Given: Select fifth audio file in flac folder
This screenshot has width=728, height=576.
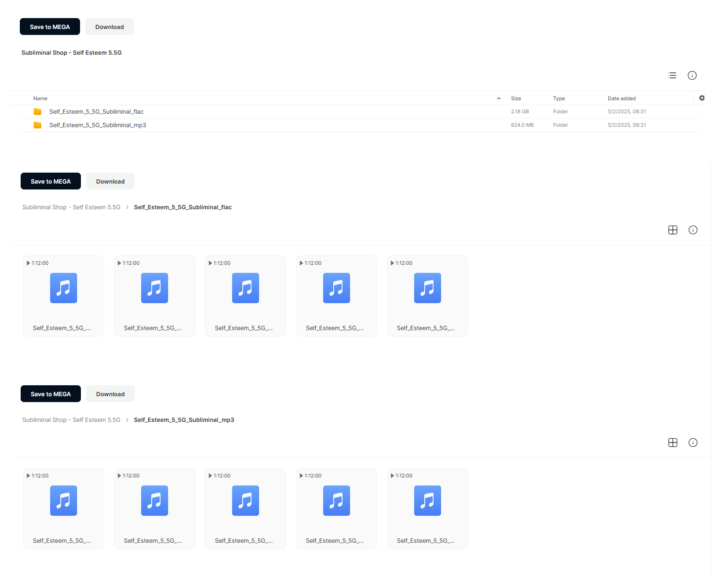Looking at the screenshot, I should [x=428, y=296].
